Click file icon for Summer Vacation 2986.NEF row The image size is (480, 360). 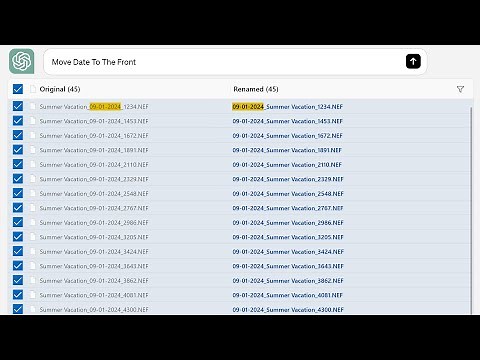pos(33,222)
